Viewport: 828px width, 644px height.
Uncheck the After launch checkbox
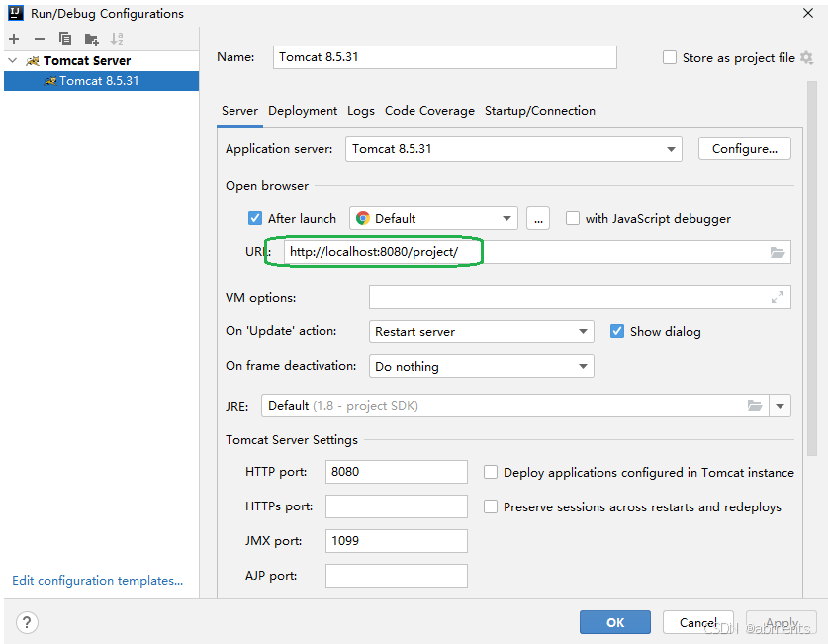[255, 219]
